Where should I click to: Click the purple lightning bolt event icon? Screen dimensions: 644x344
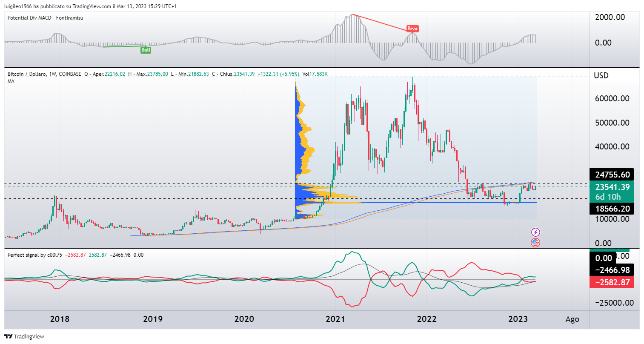point(536,232)
